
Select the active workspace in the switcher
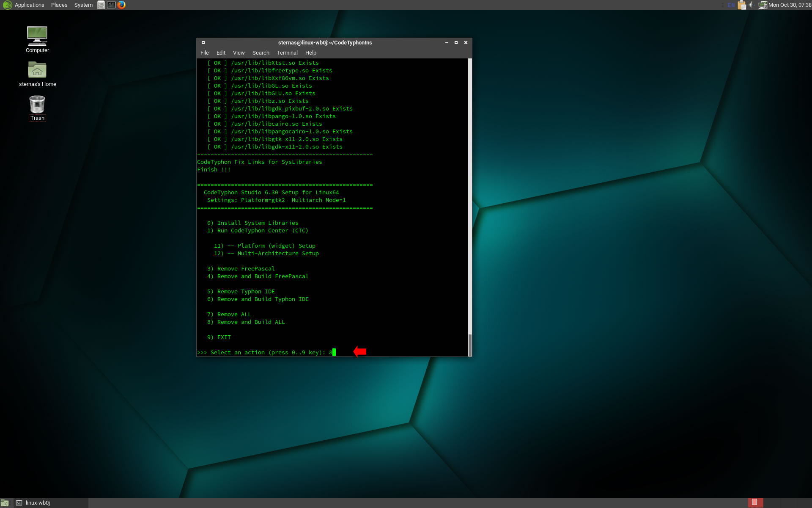(x=756, y=502)
